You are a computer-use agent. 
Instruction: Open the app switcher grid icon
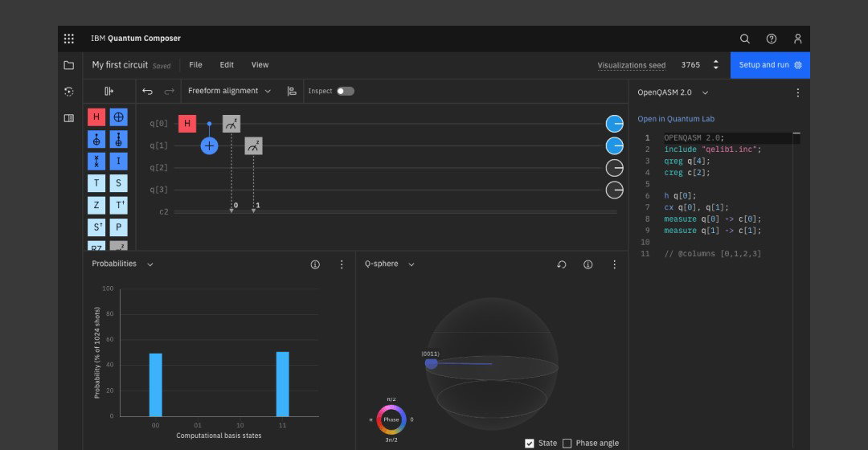coord(68,39)
